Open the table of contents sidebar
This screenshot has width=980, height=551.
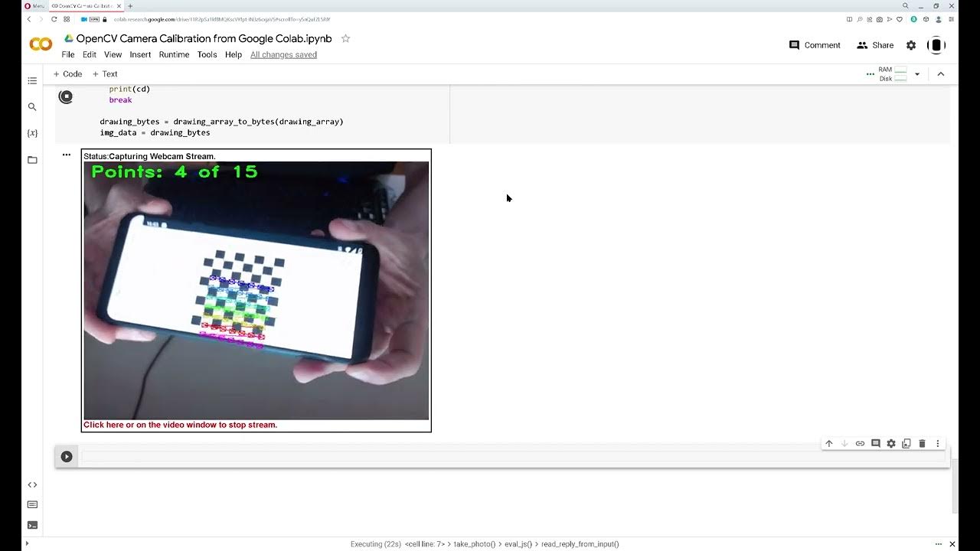(x=32, y=80)
